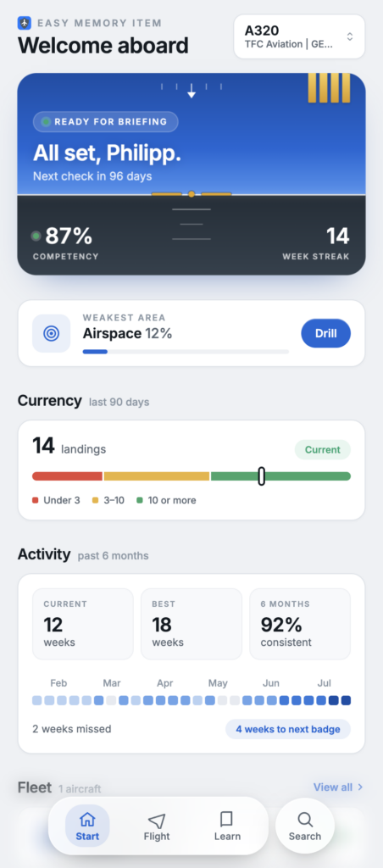Screen dimensions: 383x868
Task: Tap the Ready for Briefing badge
Action: click(x=106, y=122)
